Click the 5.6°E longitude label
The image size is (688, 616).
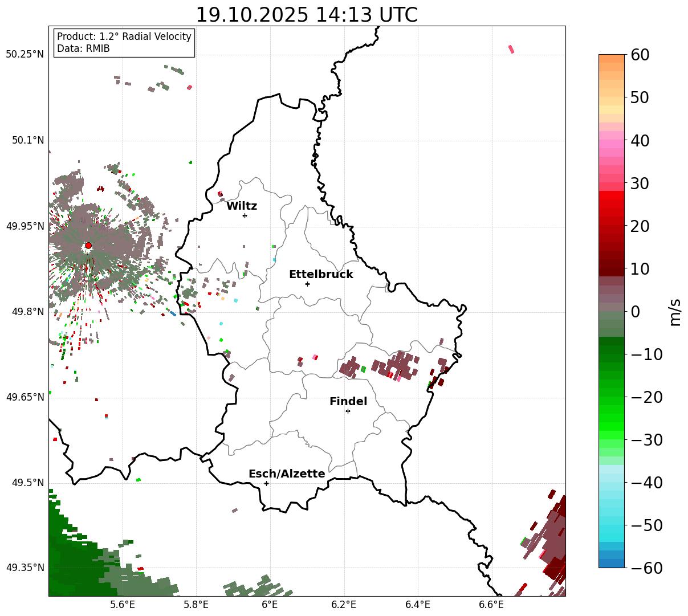[123, 605]
